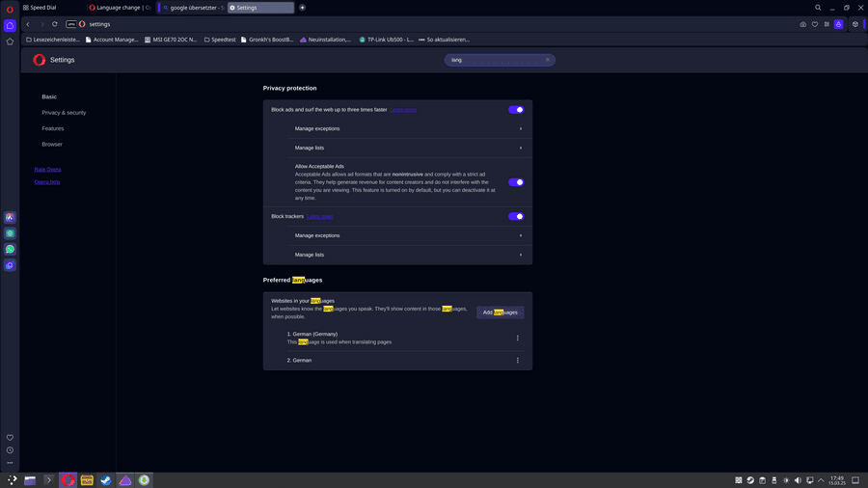Click the Add languages button
The width and height of the screenshot is (868, 488).
pos(500,312)
